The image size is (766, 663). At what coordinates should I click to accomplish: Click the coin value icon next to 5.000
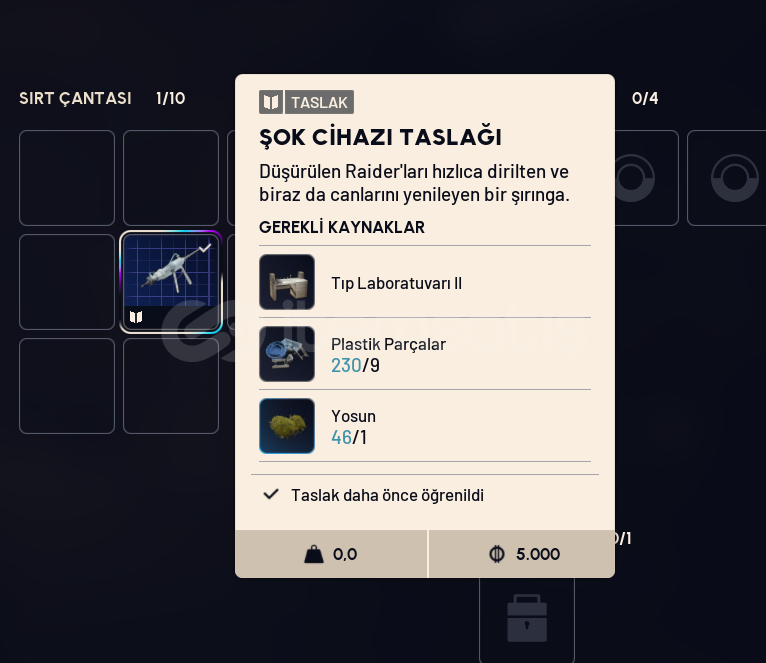point(497,554)
